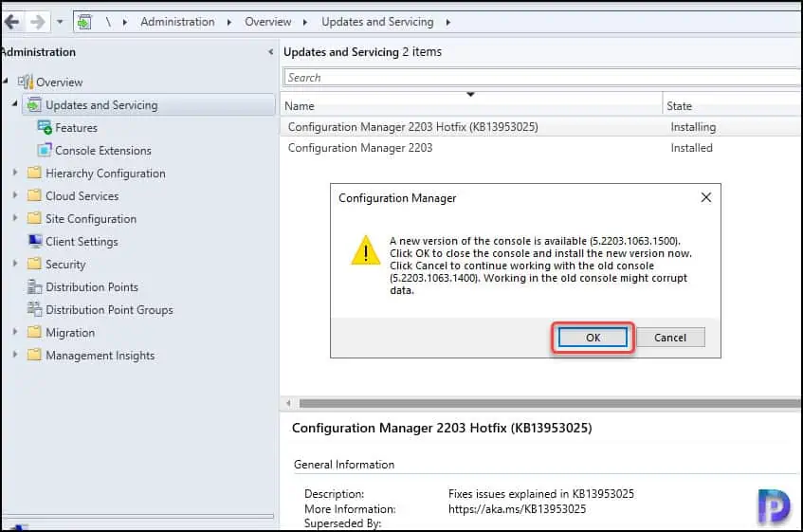This screenshot has width=803, height=532.
Task: Select Configuration Manager 2203 Hotfix (KB13953025) row
Action: point(541,126)
